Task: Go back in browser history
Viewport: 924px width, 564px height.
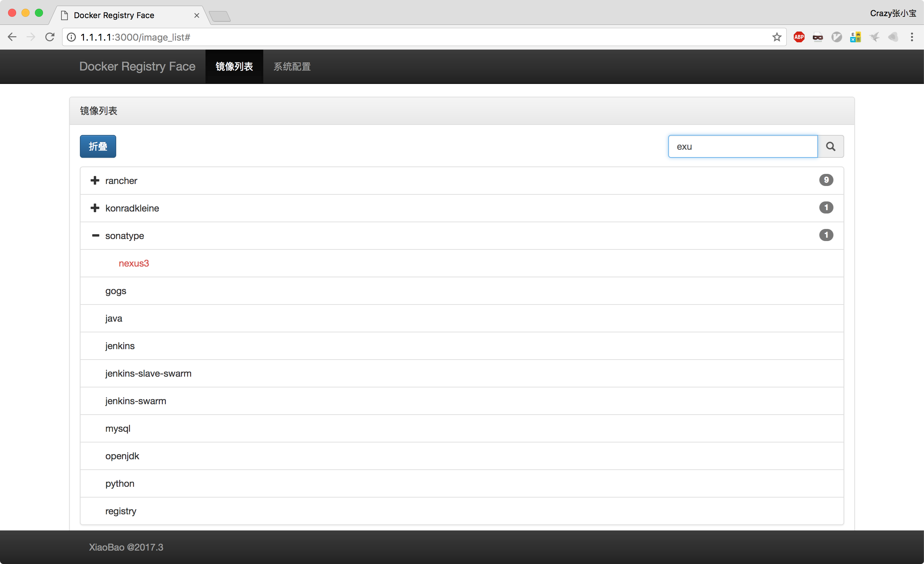Action: tap(12, 37)
